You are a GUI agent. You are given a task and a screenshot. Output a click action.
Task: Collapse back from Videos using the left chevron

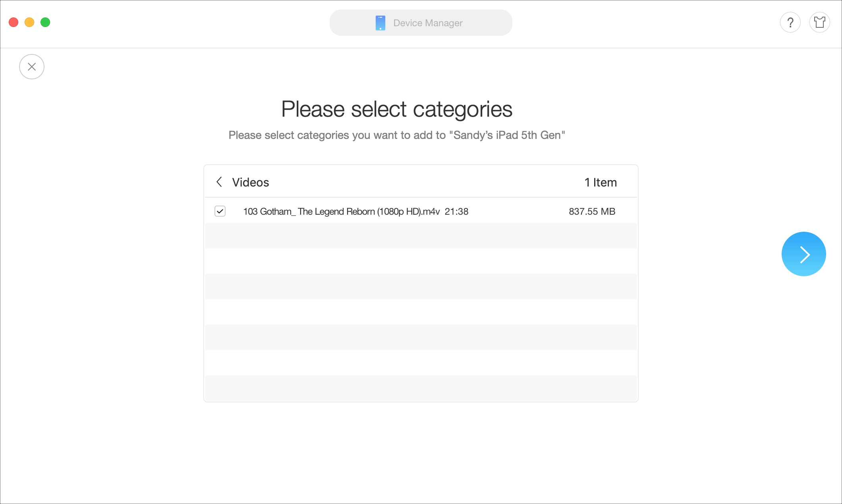tap(220, 182)
